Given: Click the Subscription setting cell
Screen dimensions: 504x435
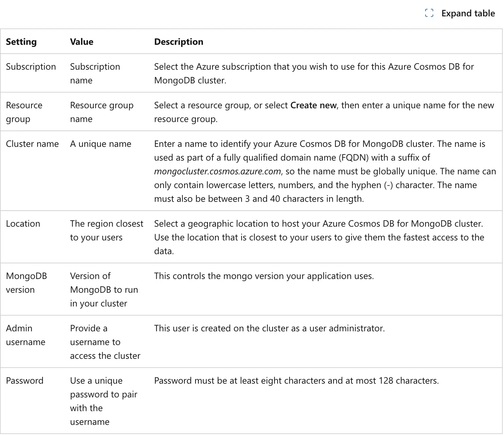Looking at the screenshot, I should click(x=31, y=67).
